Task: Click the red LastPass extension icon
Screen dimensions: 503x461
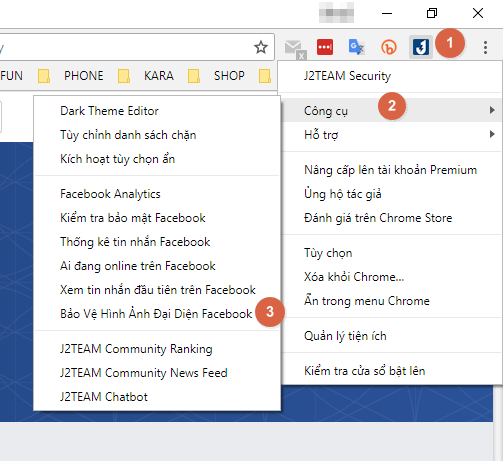Action: point(325,47)
